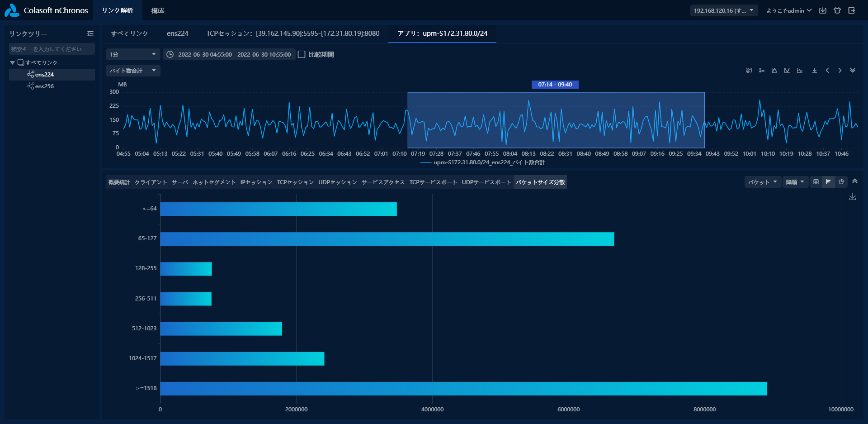Switch to the TCPセッション analysis tab
The height and width of the screenshot is (424, 868).
tap(295, 182)
